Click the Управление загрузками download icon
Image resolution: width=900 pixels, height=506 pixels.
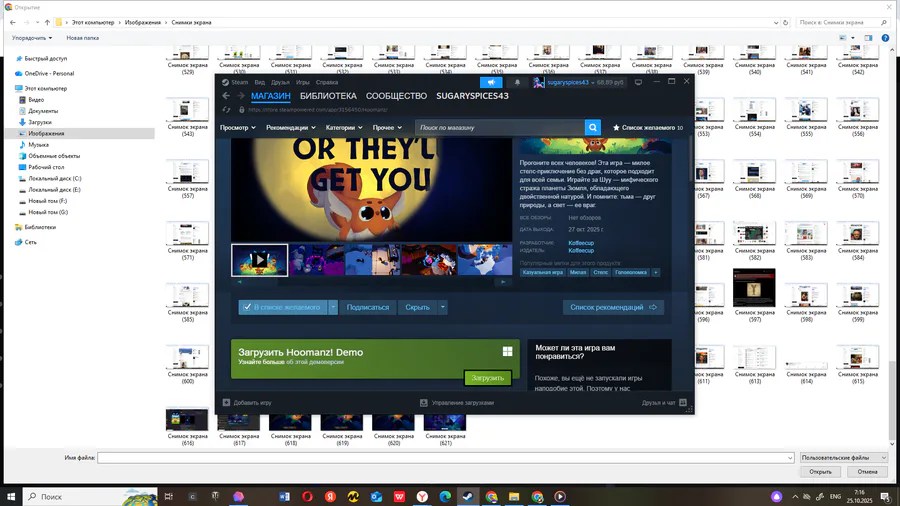pos(424,403)
